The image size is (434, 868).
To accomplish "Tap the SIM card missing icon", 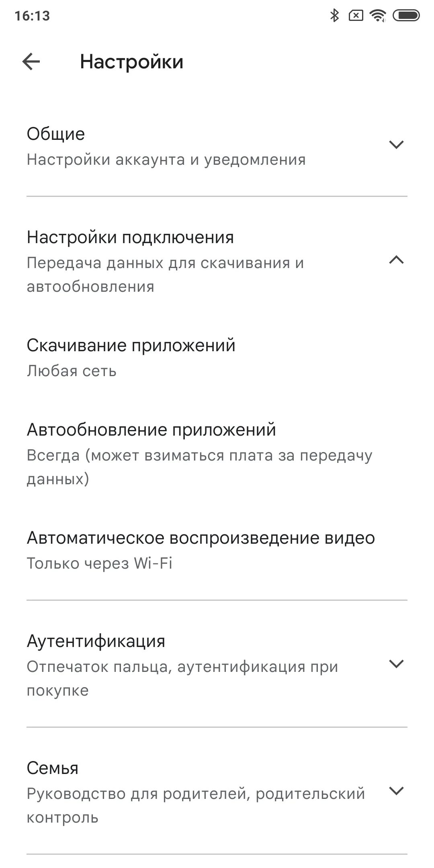I will click(356, 16).
